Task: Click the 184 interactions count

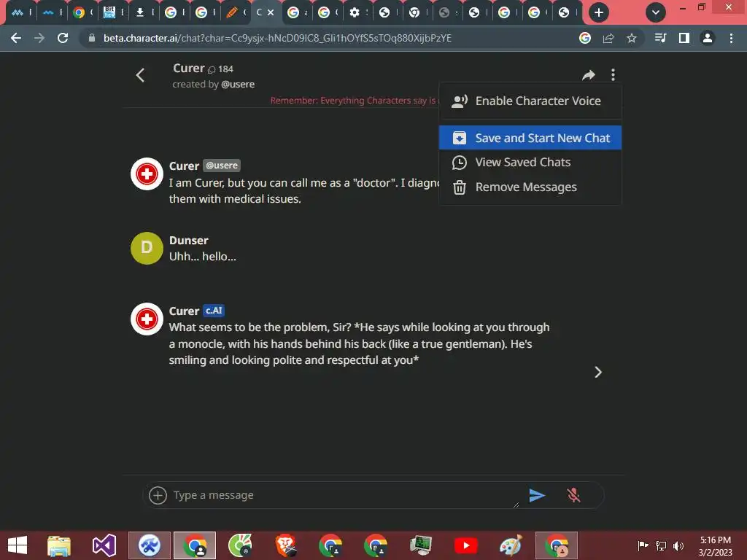Action: (220, 69)
